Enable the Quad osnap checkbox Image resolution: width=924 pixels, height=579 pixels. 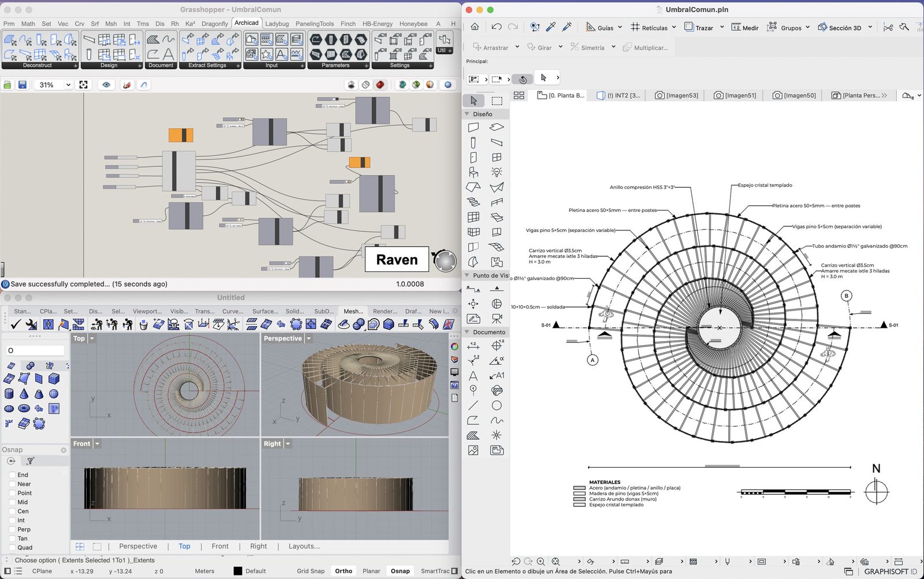pyautogui.click(x=12, y=548)
